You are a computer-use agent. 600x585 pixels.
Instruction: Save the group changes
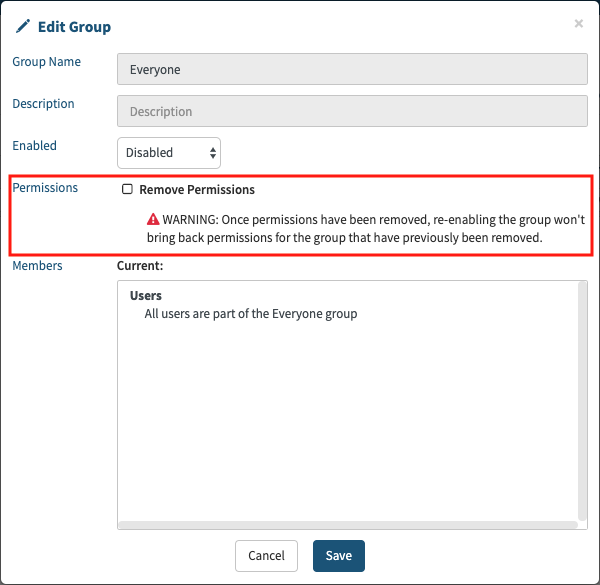[339, 556]
